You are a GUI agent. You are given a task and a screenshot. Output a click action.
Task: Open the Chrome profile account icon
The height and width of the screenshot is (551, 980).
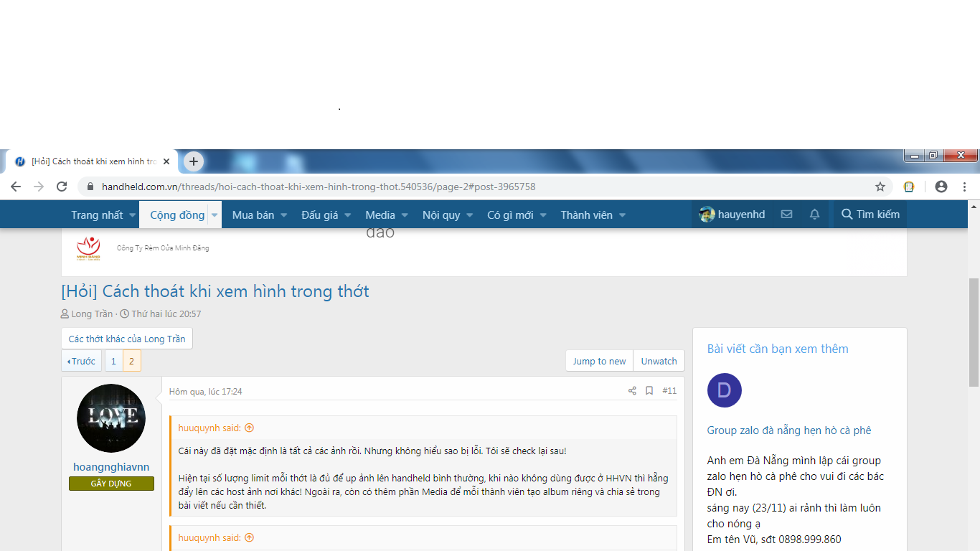point(941,187)
